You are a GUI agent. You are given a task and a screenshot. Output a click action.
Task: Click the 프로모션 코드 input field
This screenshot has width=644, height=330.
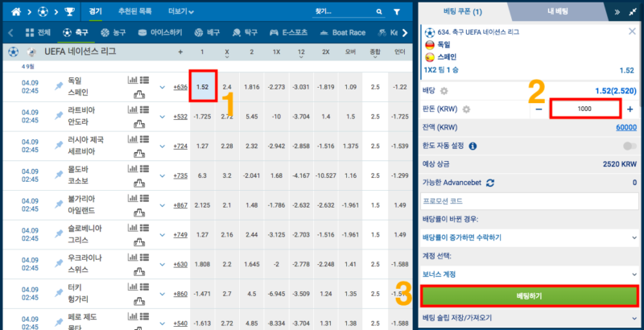(x=529, y=201)
